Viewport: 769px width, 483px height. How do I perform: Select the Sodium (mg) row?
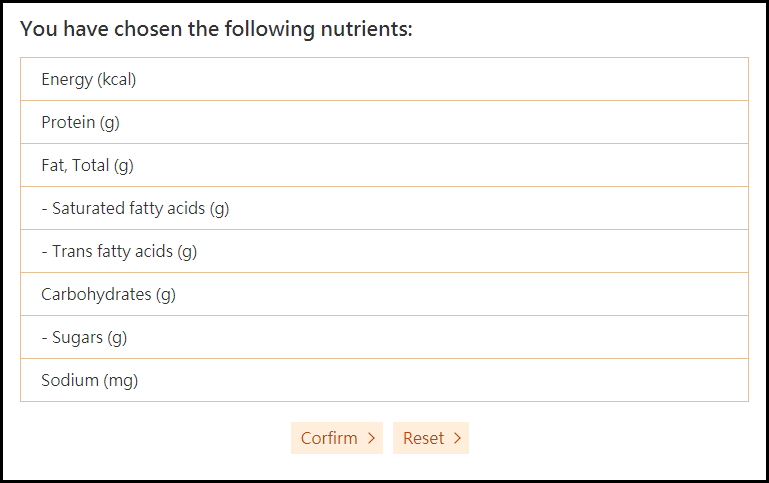click(384, 381)
